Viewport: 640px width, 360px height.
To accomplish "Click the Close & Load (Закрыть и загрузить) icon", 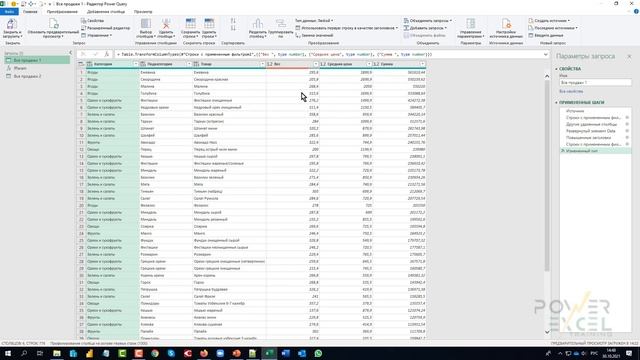I will [x=11, y=24].
